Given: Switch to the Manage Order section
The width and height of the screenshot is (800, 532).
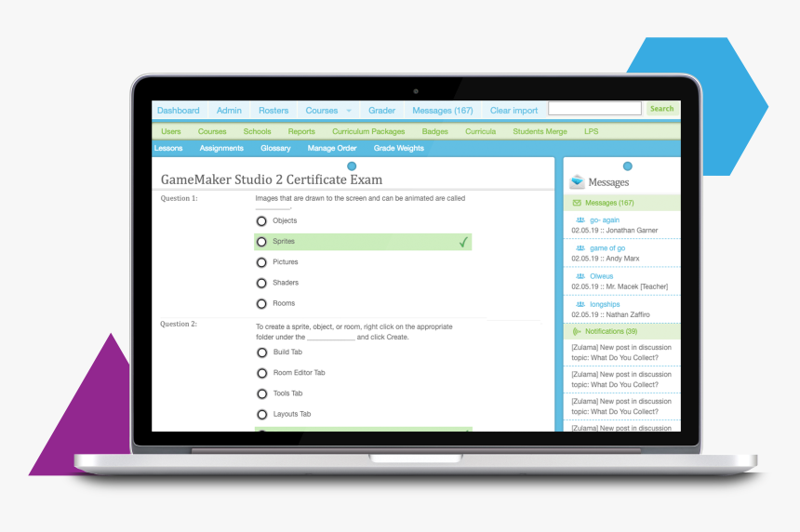Looking at the screenshot, I should (x=332, y=148).
